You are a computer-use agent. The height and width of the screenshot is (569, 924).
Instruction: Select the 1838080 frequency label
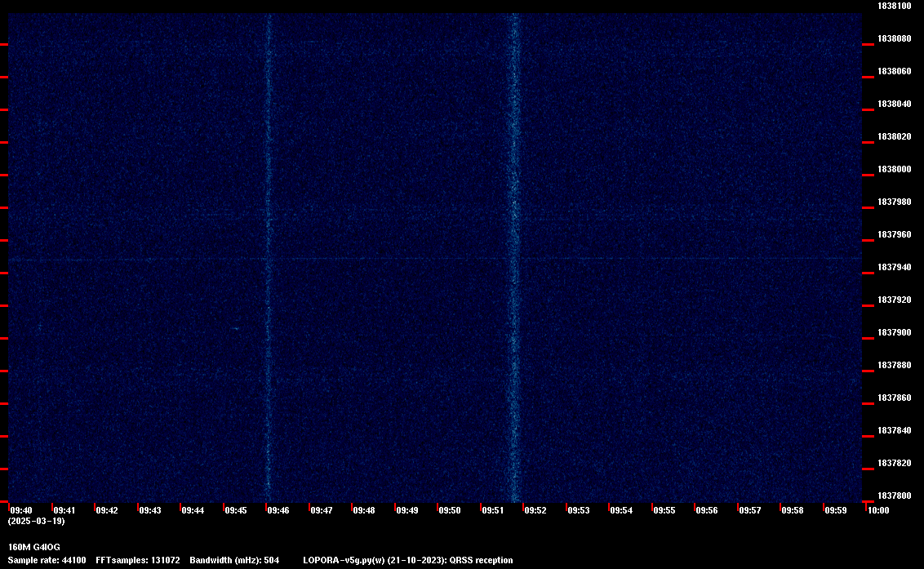click(894, 39)
